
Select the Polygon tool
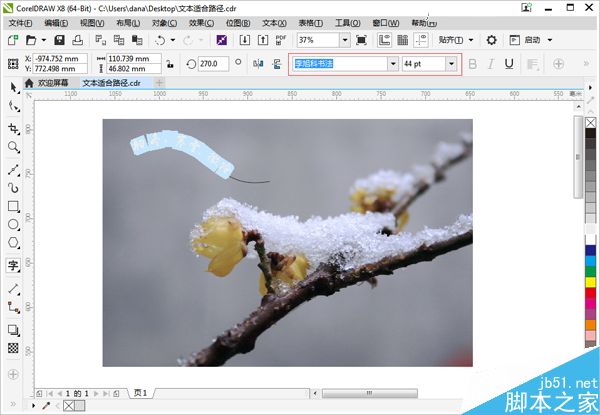(x=13, y=242)
